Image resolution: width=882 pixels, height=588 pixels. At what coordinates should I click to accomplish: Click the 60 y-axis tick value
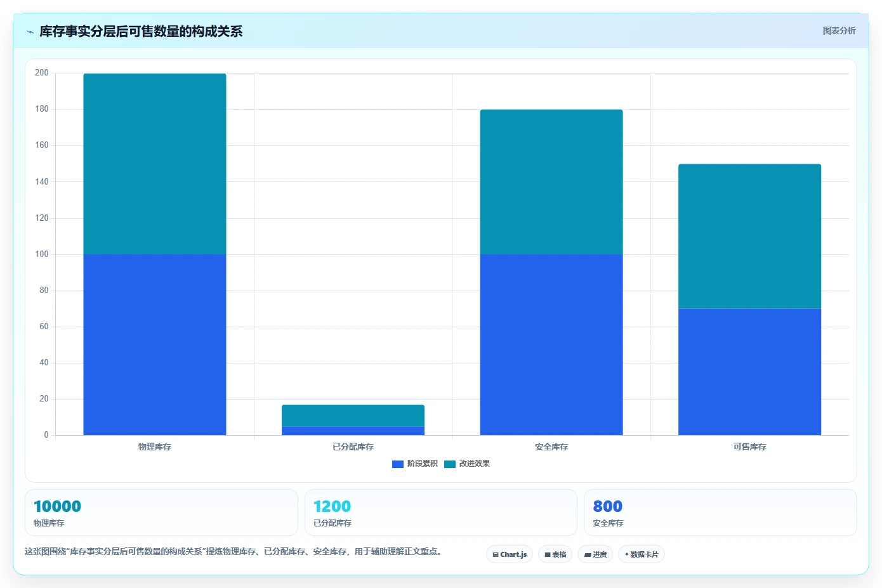point(44,327)
